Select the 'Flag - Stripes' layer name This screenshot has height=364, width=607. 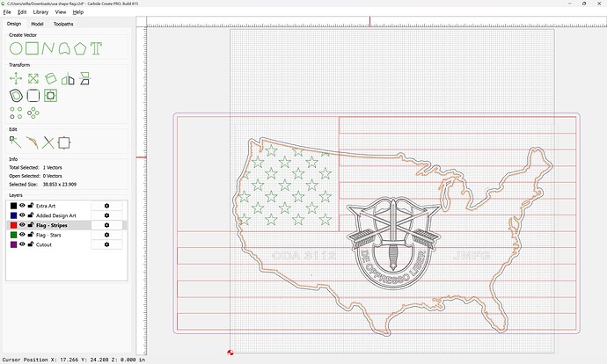52,225
